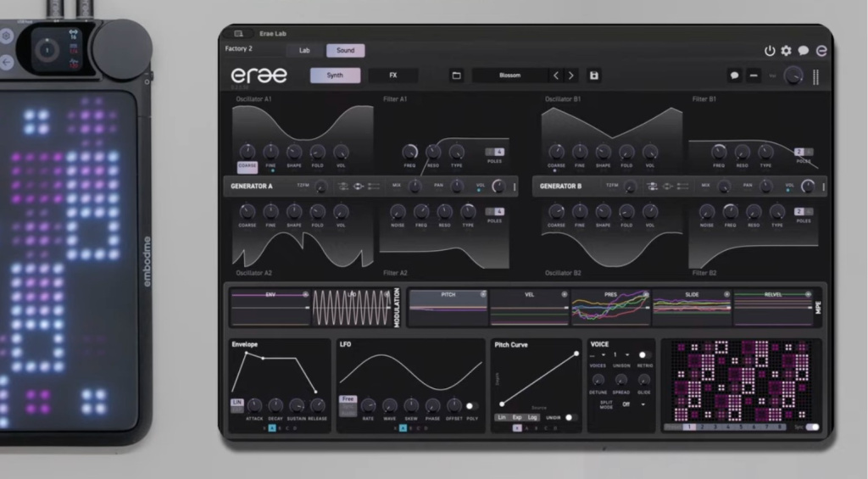Screen dimensions: 868x479
Task: Select the Synth tab
Action: click(x=335, y=75)
